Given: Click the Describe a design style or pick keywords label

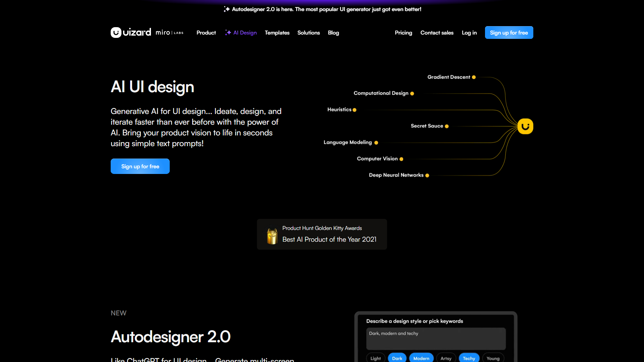Looking at the screenshot, I should click(x=415, y=321).
